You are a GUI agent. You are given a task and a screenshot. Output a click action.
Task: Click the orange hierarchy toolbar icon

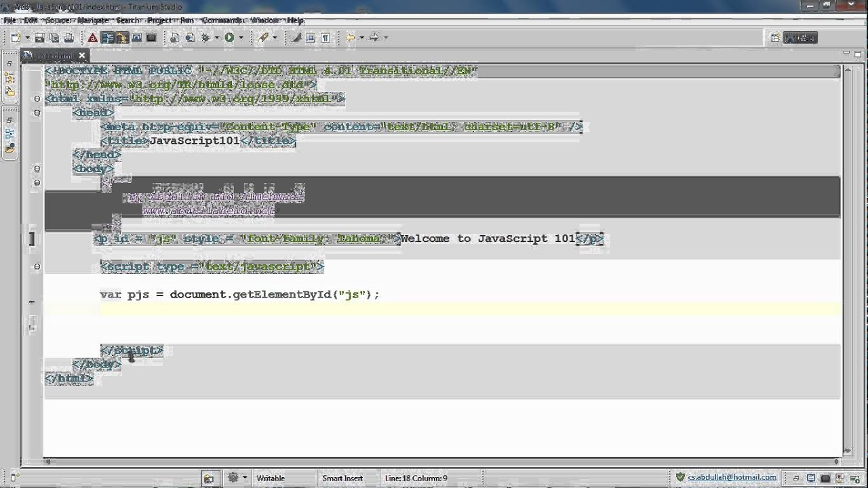tap(122, 38)
